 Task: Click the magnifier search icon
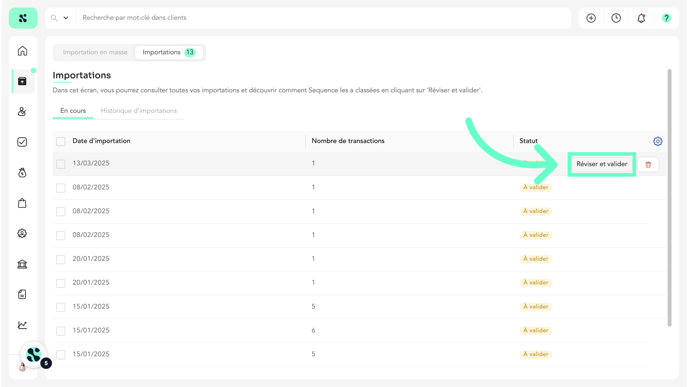click(54, 18)
